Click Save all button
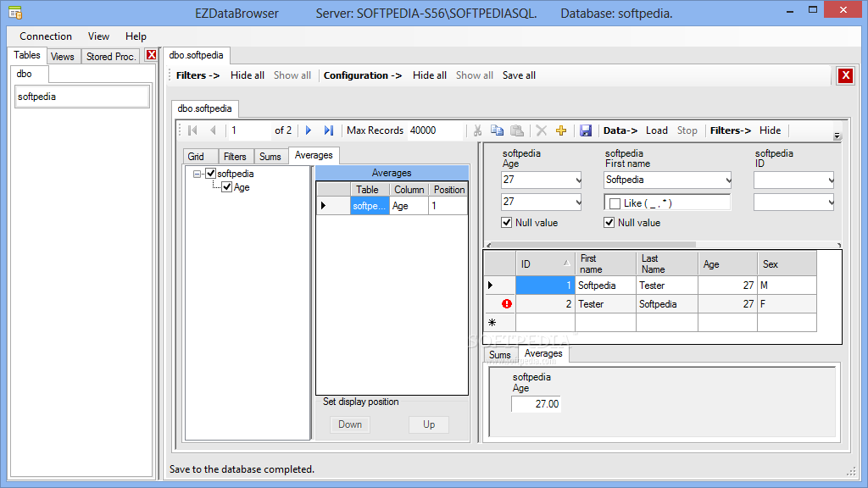This screenshot has width=868, height=488. click(x=520, y=75)
